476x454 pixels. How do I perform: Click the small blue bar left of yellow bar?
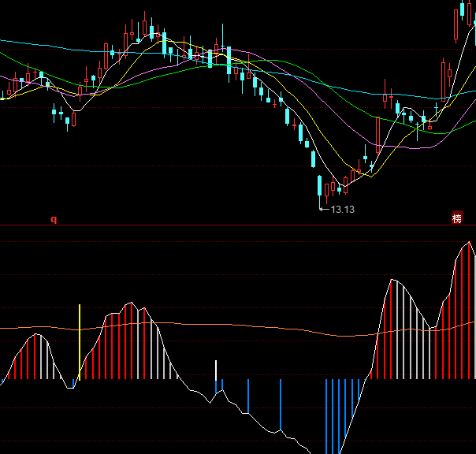[x=73, y=383]
